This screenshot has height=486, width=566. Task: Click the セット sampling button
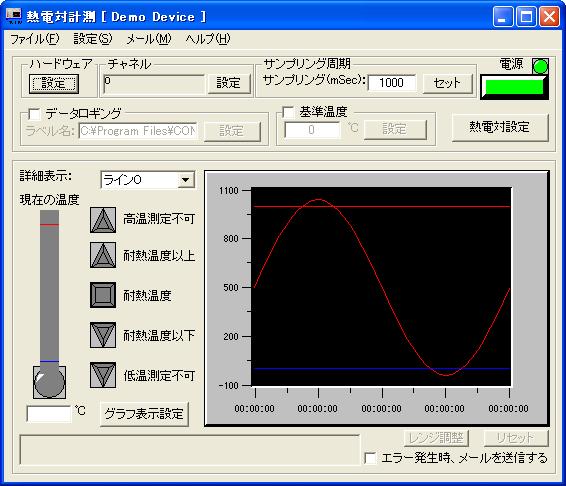pyautogui.click(x=447, y=83)
